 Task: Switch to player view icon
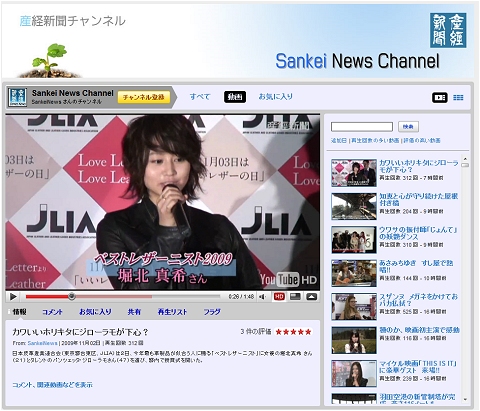click(x=440, y=97)
